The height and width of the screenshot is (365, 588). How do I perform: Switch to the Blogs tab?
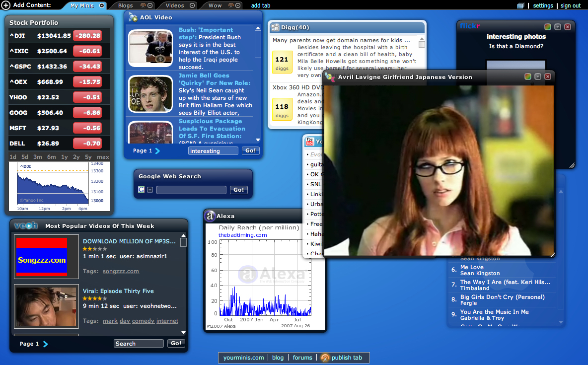pos(125,5)
